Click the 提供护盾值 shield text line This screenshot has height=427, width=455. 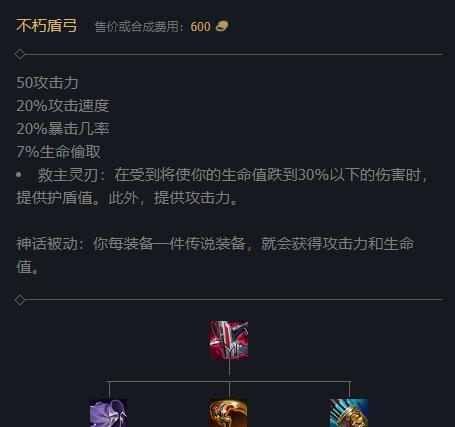pyautogui.click(x=55, y=198)
